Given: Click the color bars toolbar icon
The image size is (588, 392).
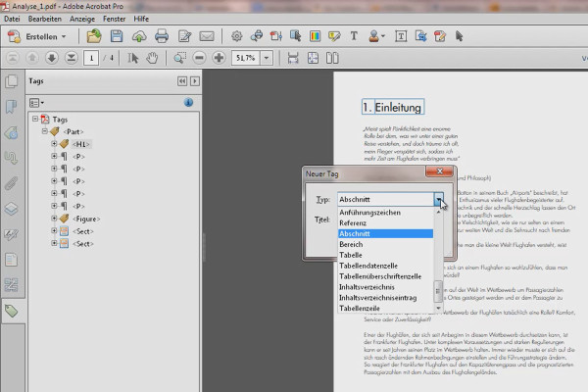Looking at the screenshot, I should point(315,36).
